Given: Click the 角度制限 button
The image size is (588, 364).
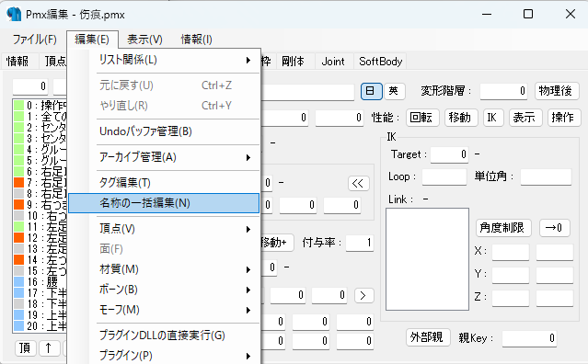Looking at the screenshot, I should point(503,228).
